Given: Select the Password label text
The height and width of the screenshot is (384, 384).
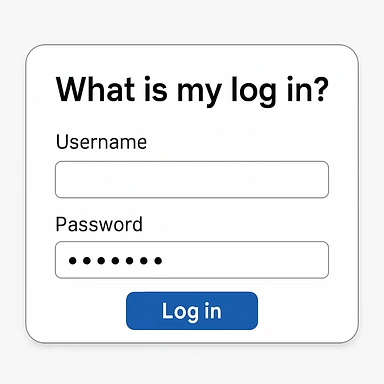Looking at the screenshot, I should coord(99,224).
